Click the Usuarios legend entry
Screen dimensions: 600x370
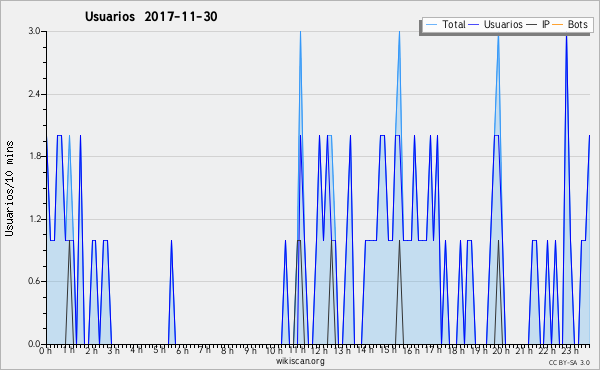click(x=496, y=25)
